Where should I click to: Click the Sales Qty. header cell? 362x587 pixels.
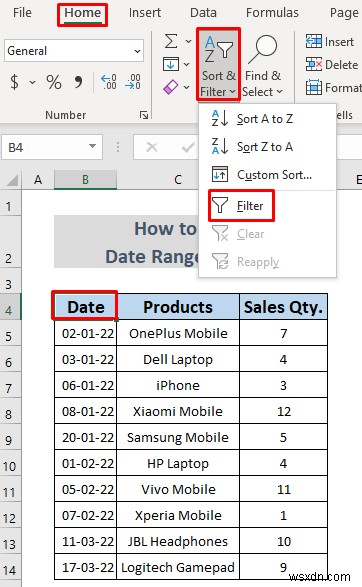[x=283, y=307]
